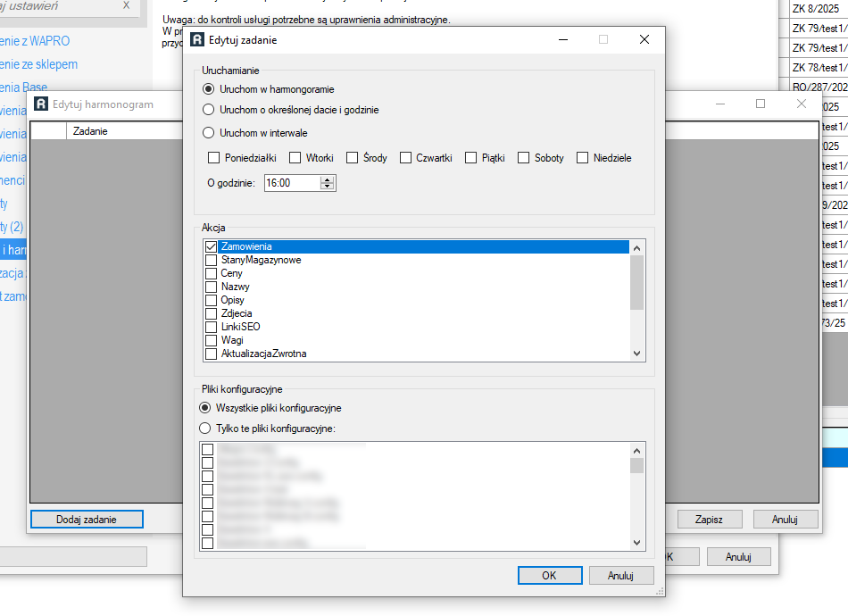Select Uruchom o określonej dacie i godzinie
The height and width of the screenshot is (616, 848).
click(209, 110)
